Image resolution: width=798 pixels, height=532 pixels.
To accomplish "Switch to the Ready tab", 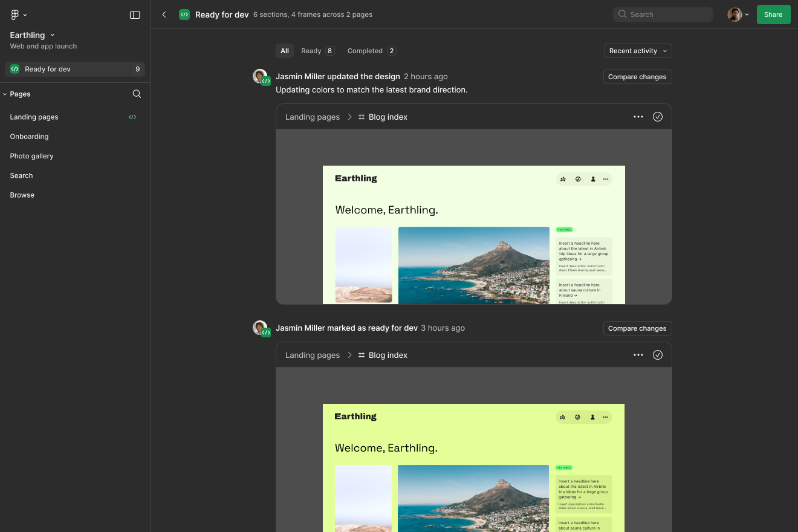I will (x=312, y=51).
